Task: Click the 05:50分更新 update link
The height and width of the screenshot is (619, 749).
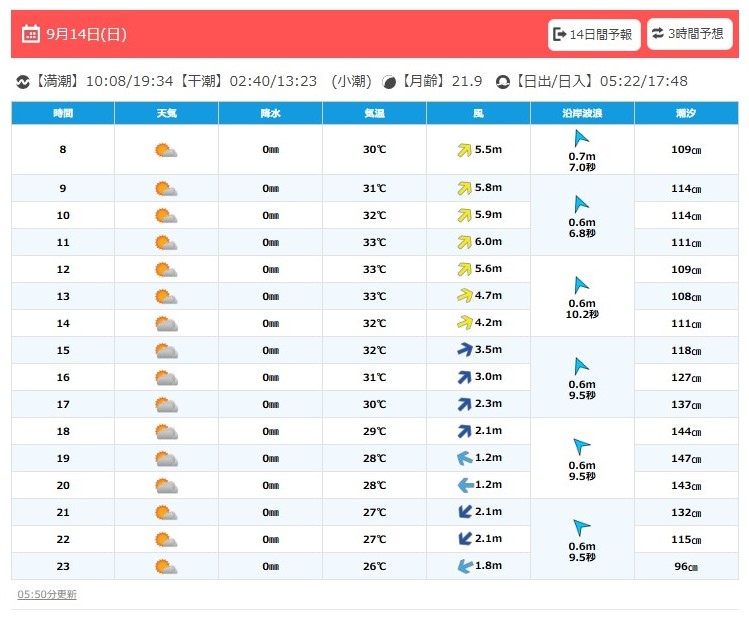Action: coord(47,594)
